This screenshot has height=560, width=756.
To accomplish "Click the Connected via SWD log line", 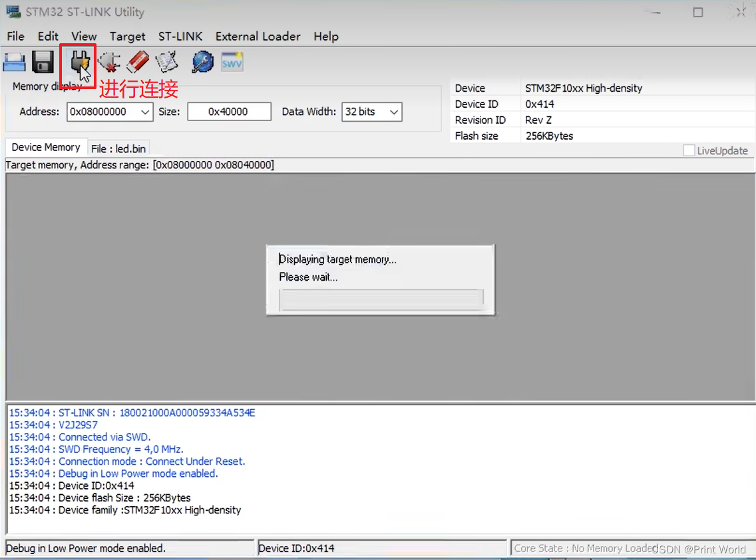I will (x=80, y=437).
